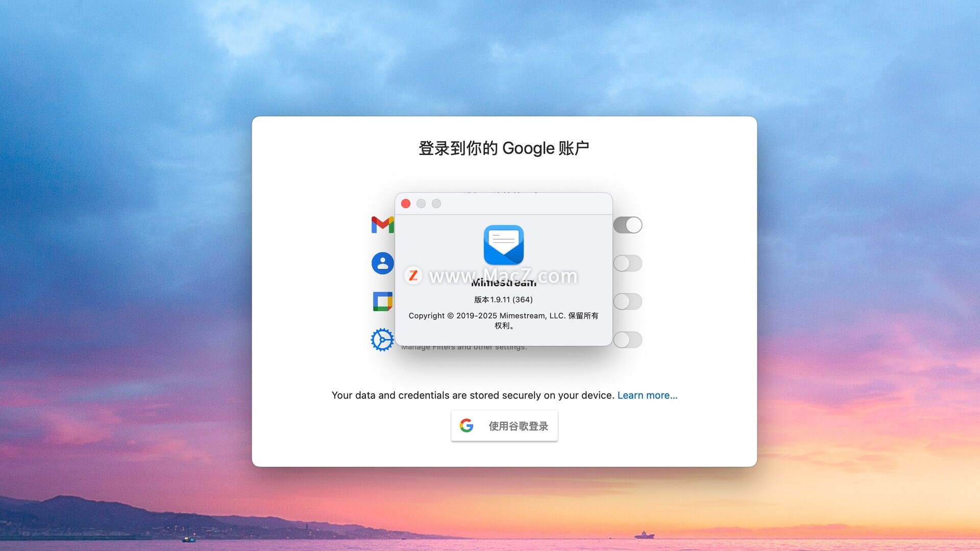Enable the settings and filters switch

click(x=627, y=340)
